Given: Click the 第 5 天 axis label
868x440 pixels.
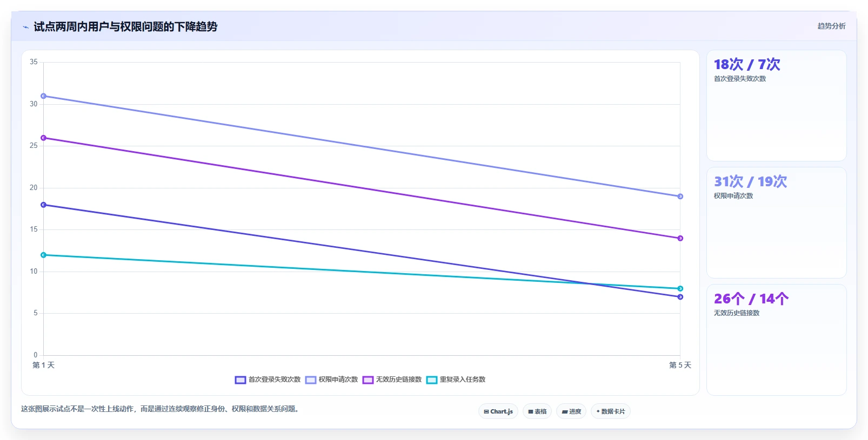Looking at the screenshot, I should (x=680, y=365).
